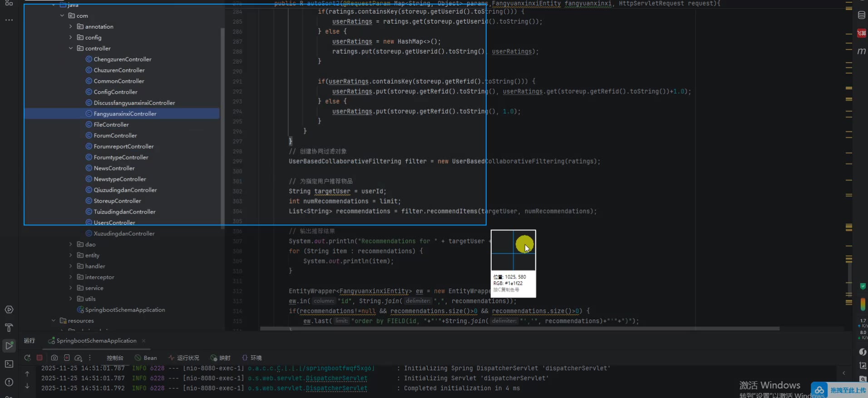Image resolution: width=868 pixels, height=398 pixels.
Task: Open the more tool windows ellipsis
Action: click(9, 20)
